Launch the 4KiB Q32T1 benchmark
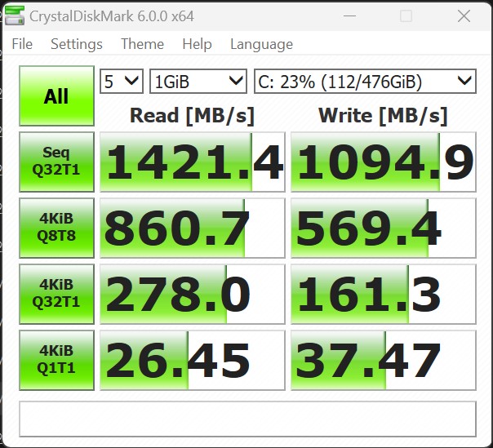Screen dimensions: 493x448 point(56,294)
